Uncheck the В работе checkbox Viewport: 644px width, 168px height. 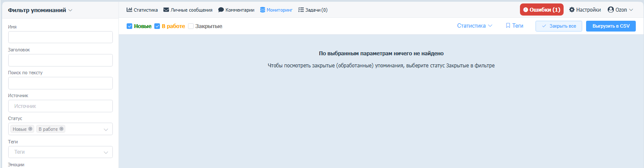coord(157,26)
